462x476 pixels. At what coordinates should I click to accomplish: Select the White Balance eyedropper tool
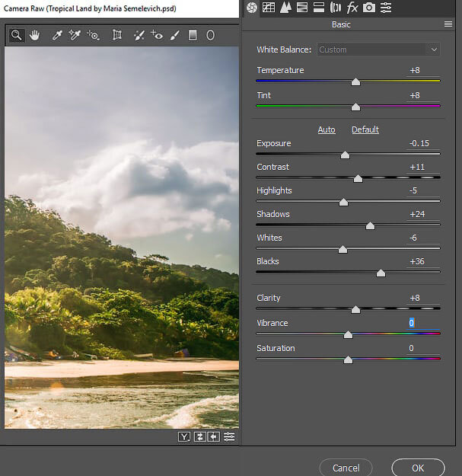tap(57, 35)
